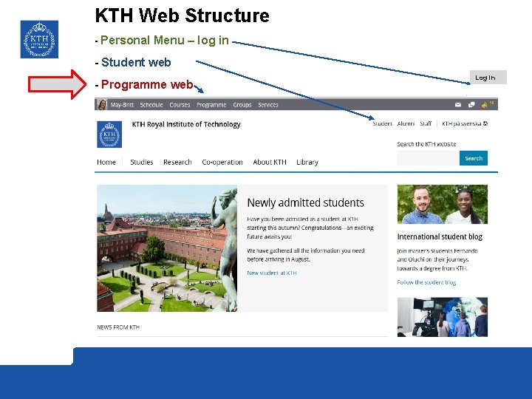
Task: Click the KTH Royal Institute of Technology title
Action: click(x=186, y=125)
